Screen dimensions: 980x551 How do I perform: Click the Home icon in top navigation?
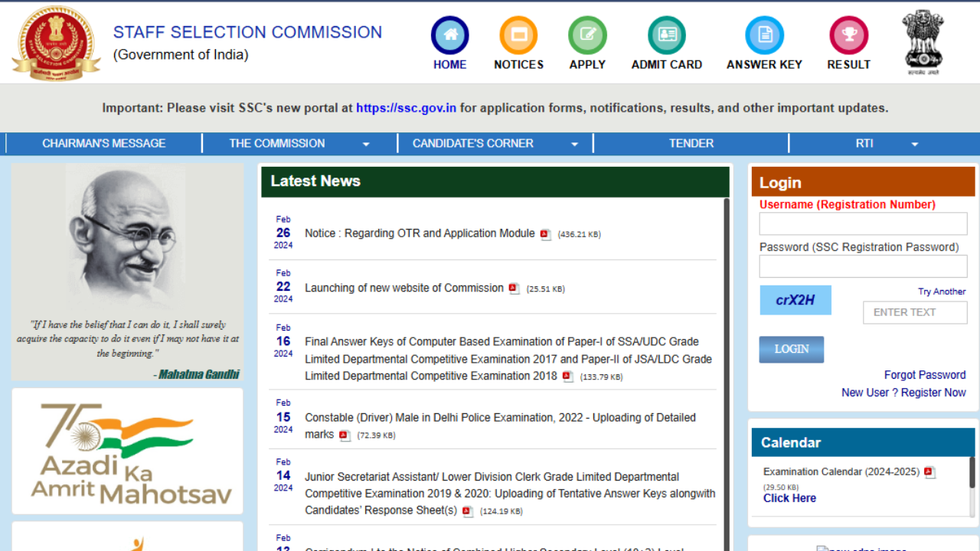coord(449,35)
